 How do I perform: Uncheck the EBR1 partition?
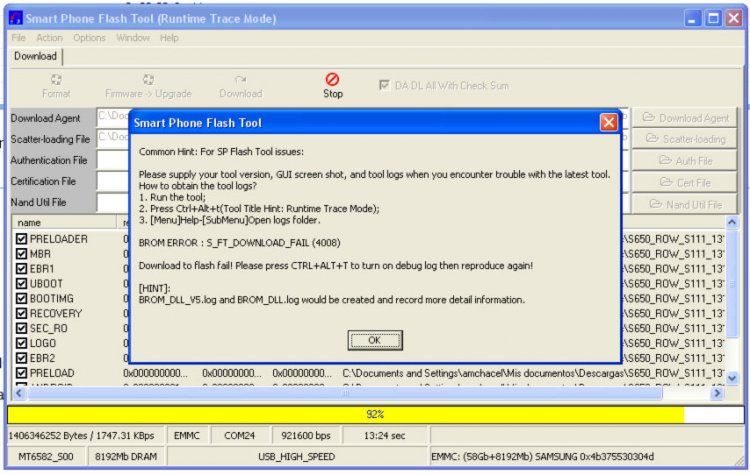(21, 268)
